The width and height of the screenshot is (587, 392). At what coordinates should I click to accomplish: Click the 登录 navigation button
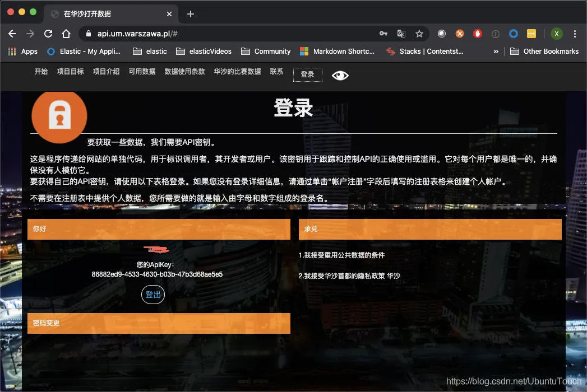click(308, 74)
